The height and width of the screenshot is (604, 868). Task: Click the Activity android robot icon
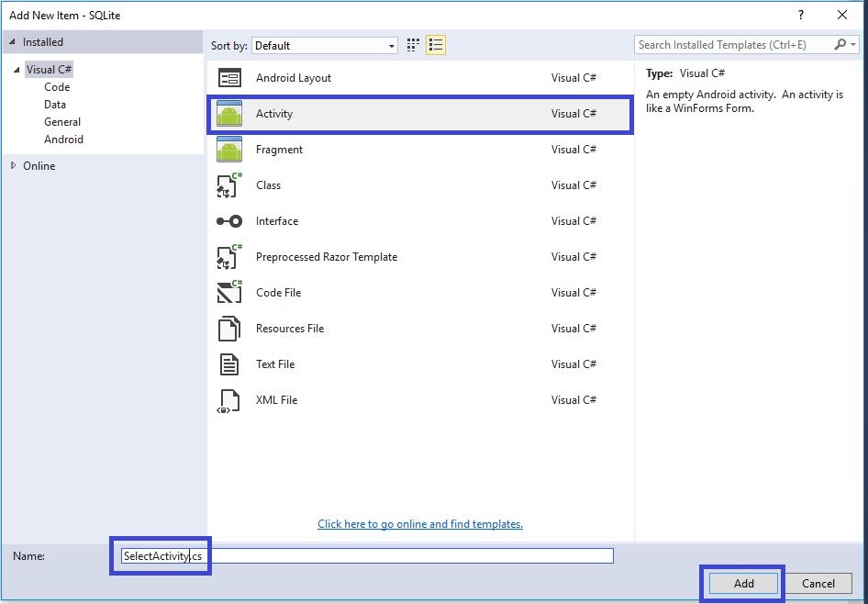click(229, 114)
